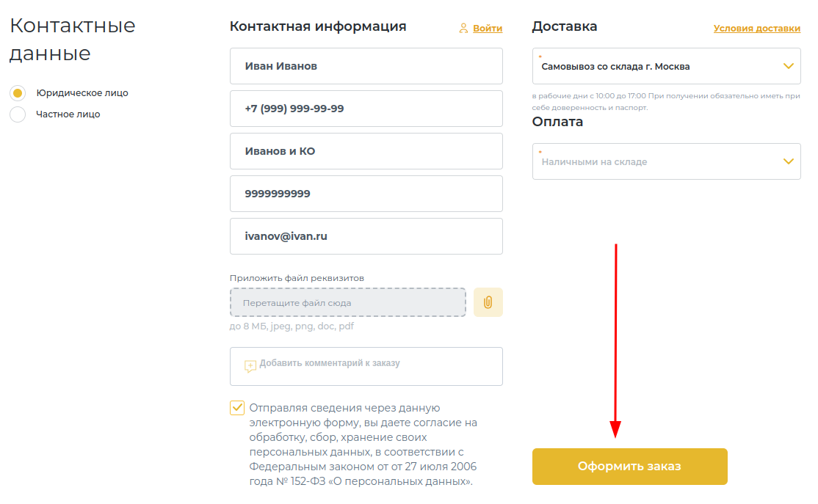818x504 pixels.
Task: Select the 9999999999 number input field
Action: tap(366, 194)
